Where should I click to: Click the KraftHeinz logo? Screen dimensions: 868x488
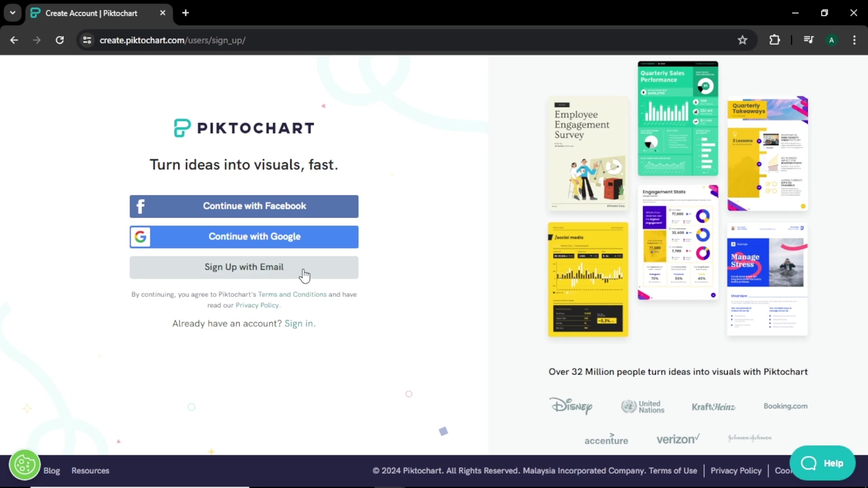(x=713, y=407)
